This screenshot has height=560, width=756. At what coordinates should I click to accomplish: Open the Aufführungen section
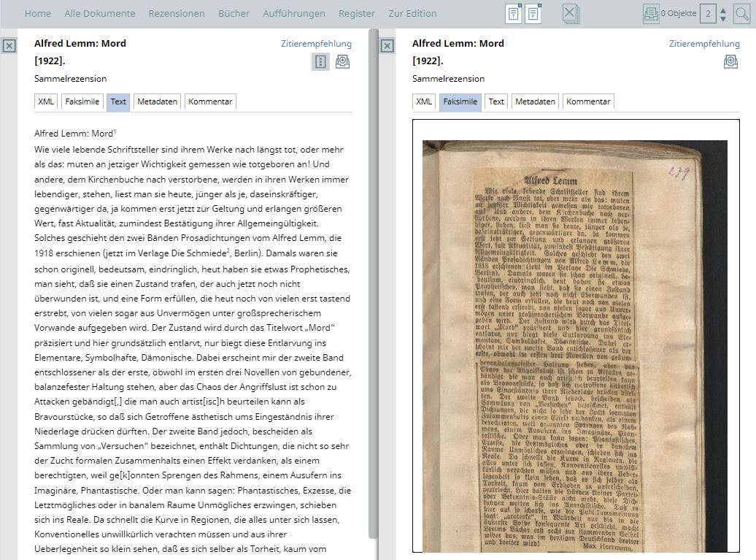point(294,13)
